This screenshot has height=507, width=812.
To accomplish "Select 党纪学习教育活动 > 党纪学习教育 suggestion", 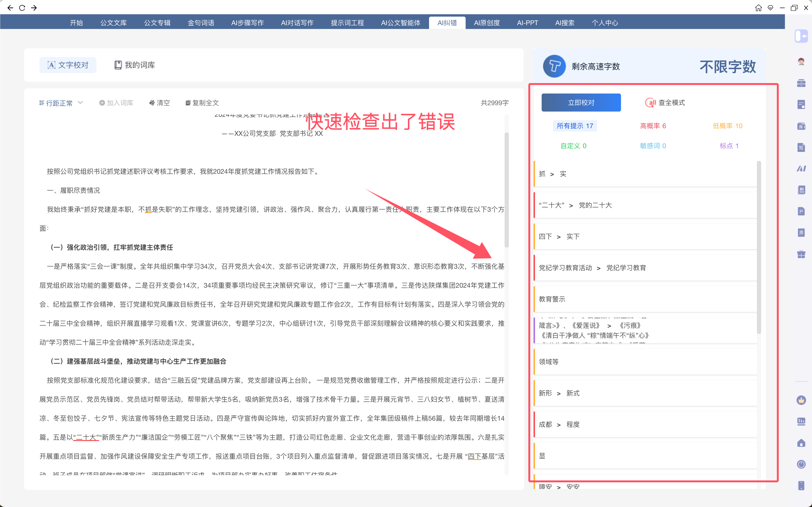I will [x=645, y=268].
